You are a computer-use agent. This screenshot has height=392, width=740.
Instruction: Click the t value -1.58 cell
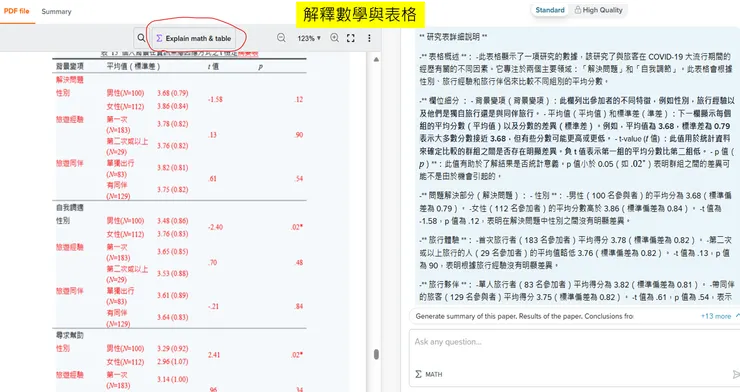[215, 100]
